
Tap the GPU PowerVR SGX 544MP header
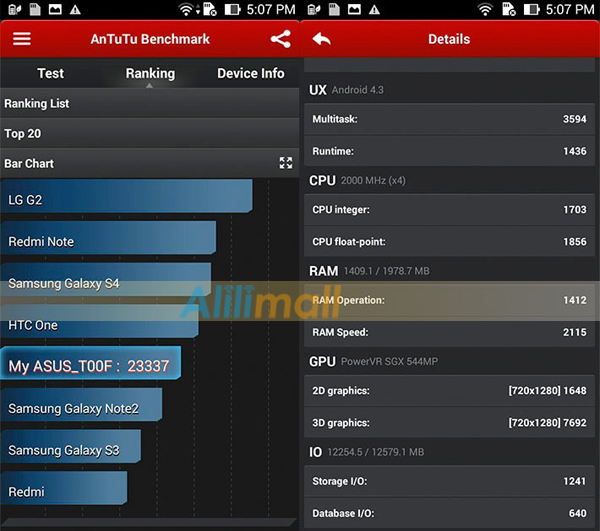(x=373, y=362)
